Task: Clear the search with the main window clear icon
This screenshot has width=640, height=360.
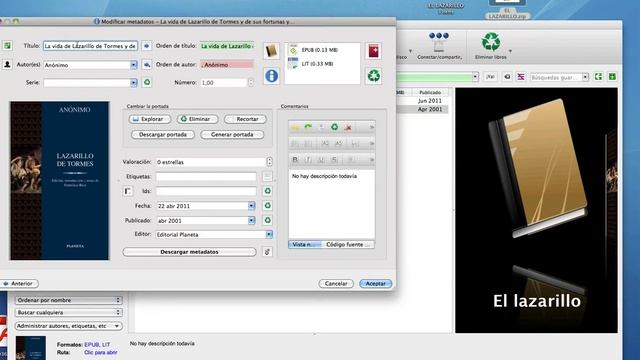Action: (507, 77)
